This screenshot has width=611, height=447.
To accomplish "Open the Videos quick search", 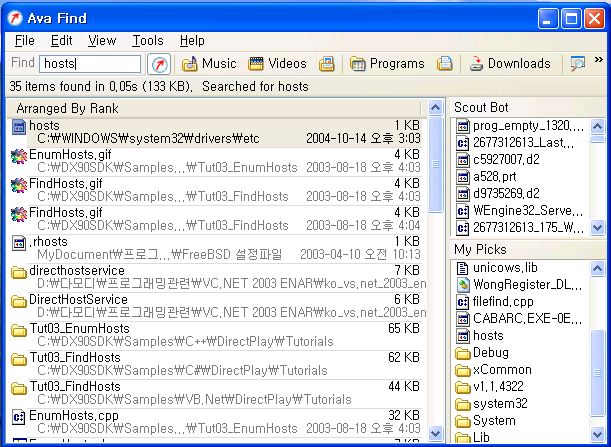I will (x=277, y=64).
